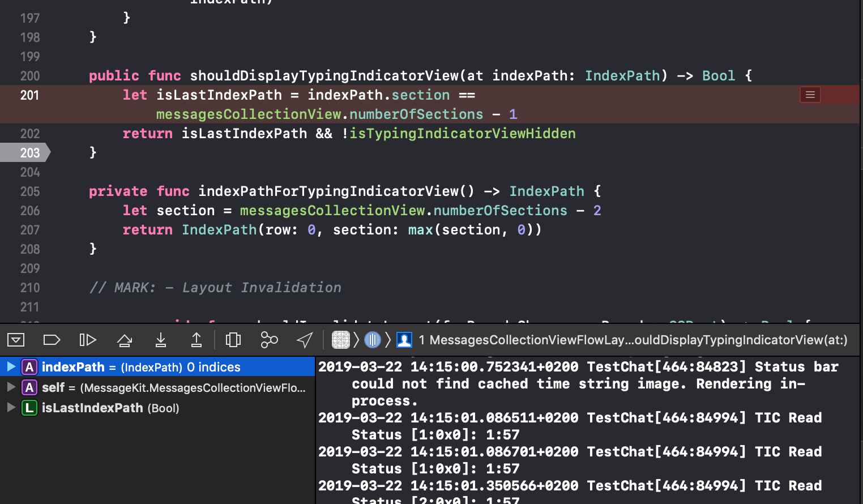Step over the current line
863x504 pixels.
point(125,340)
